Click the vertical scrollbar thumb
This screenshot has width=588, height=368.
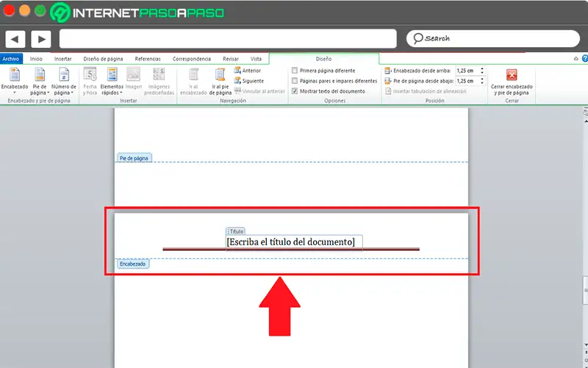pyautogui.click(x=585, y=290)
